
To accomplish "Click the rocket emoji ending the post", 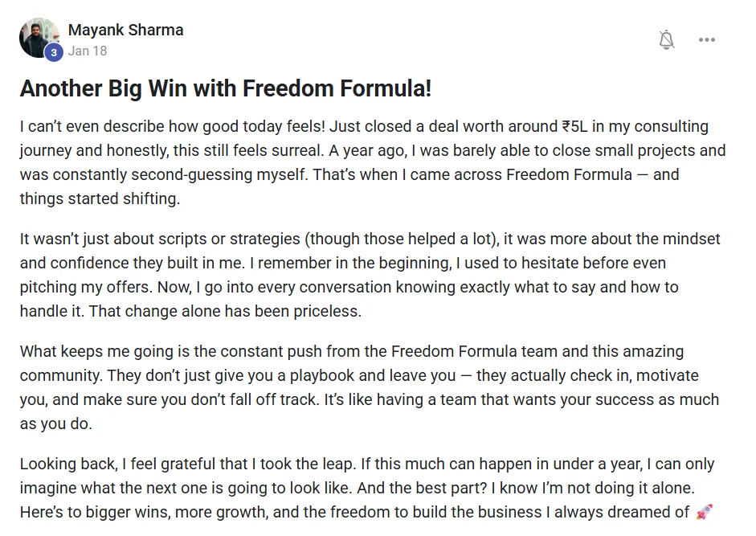I will [704, 512].
